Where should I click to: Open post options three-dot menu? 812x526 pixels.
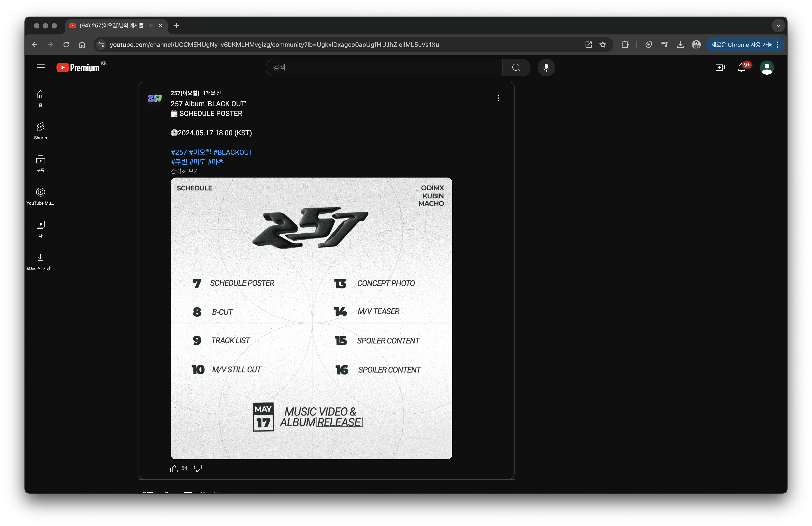(498, 98)
